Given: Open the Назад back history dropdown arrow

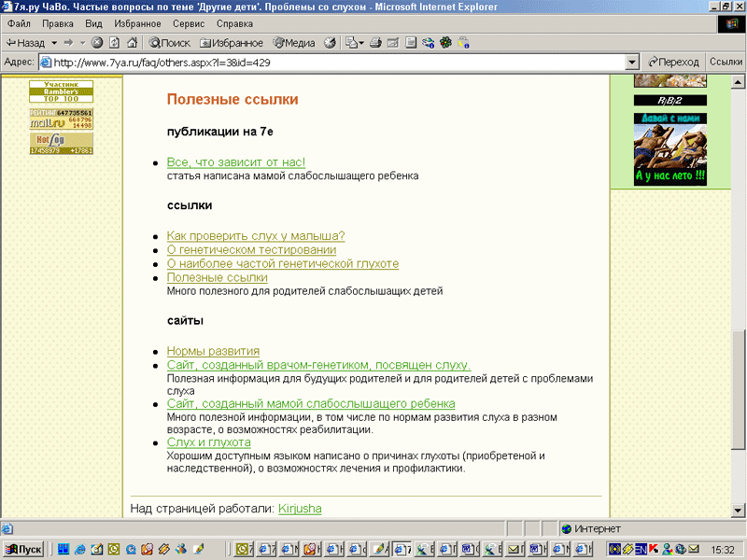Looking at the screenshot, I should (54, 43).
